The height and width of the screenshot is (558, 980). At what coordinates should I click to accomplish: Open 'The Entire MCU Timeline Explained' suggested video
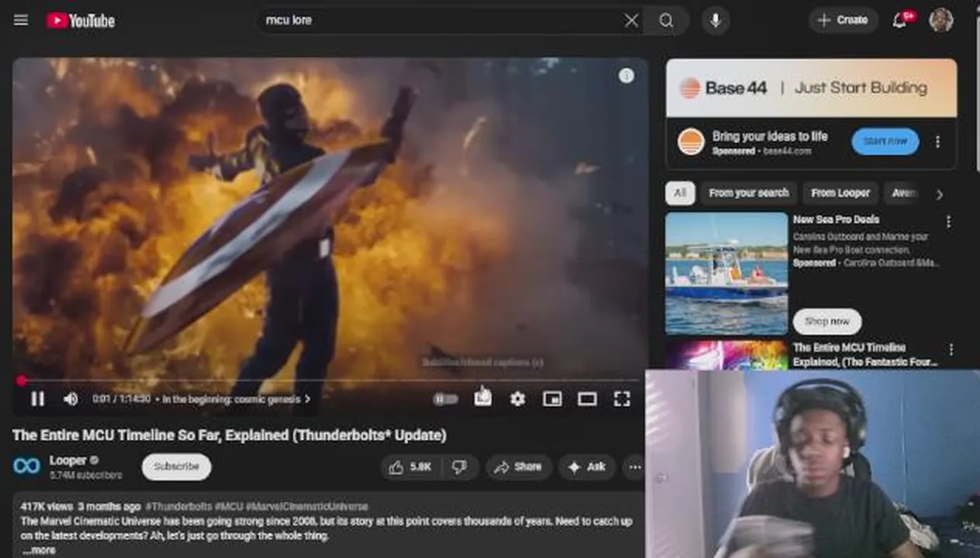click(864, 355)
